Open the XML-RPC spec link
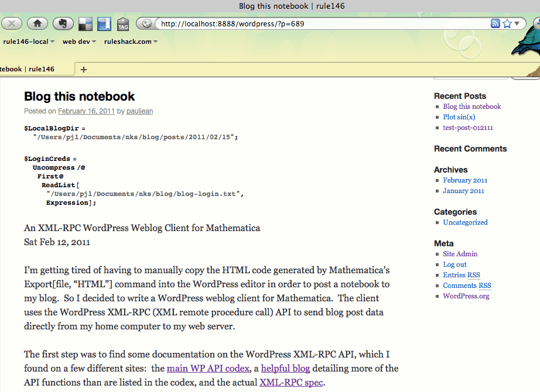The width and height of the screenshot is (540, 392). click(x=291, y=383)
